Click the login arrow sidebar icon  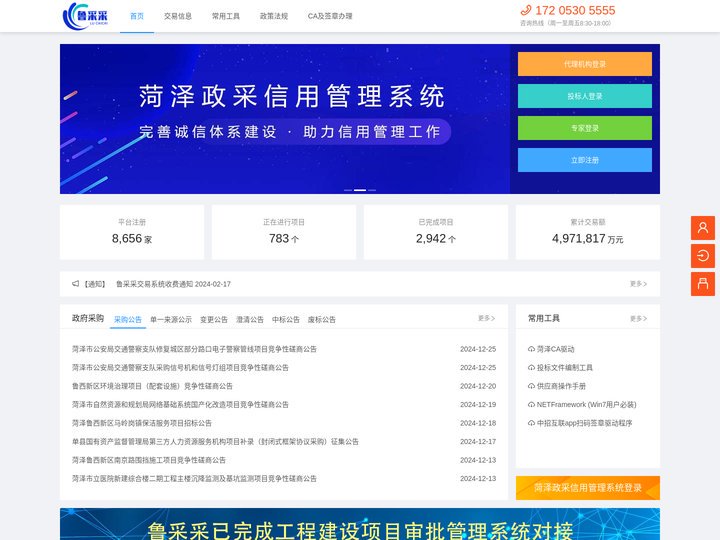(703, 256)
